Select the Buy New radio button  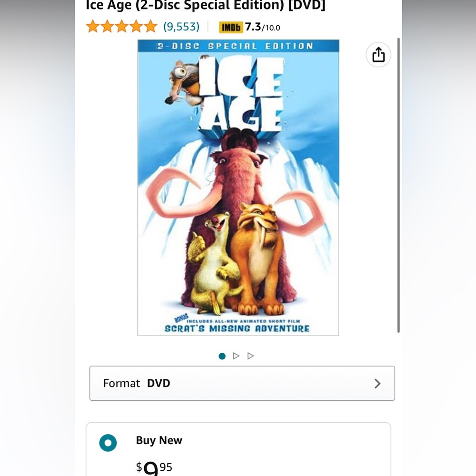[108, 443]
